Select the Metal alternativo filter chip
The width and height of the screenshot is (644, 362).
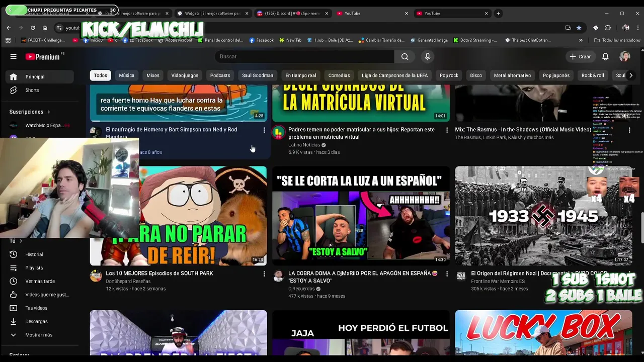(512, 75)
